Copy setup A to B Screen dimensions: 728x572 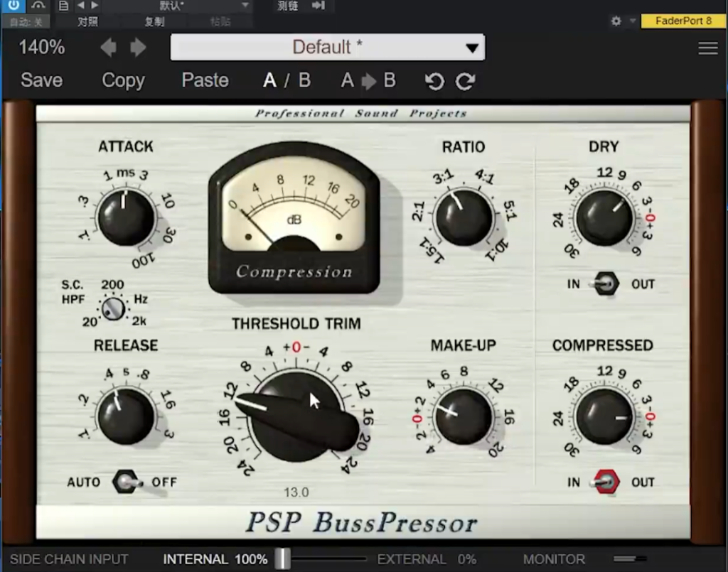(368, 81)
